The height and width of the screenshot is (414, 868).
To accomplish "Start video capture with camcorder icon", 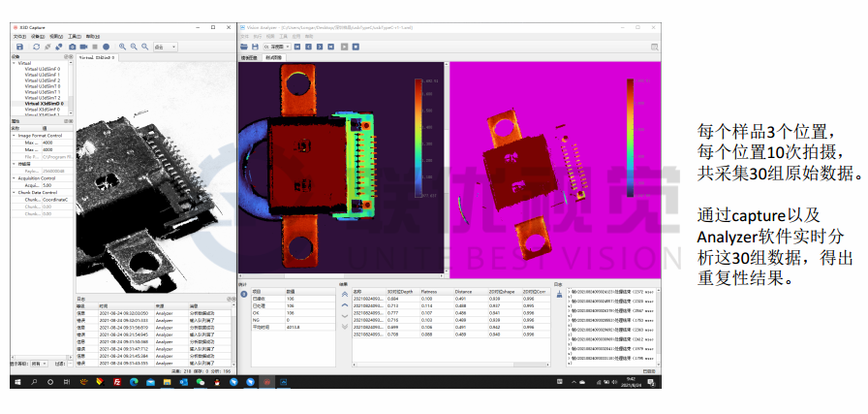I will pos(83,47).
